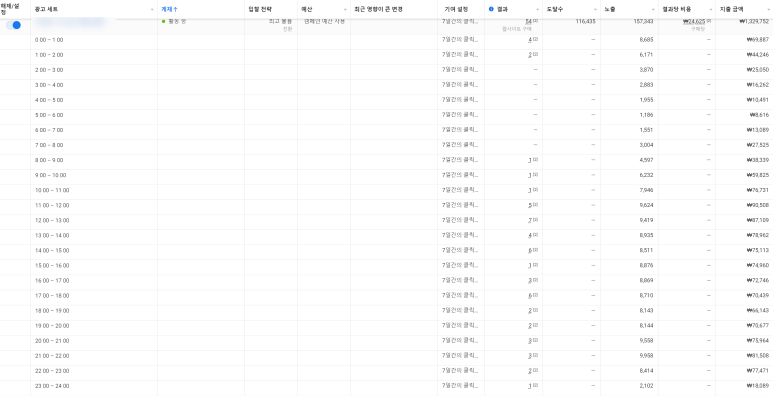The width and height of the screenshot is (773, 396).
Task: Select the 5:00 – 6:00 time row
Action: 386,117
